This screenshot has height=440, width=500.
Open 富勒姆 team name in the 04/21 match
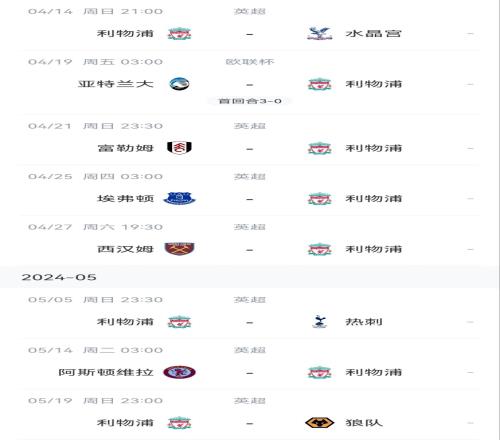125,148
